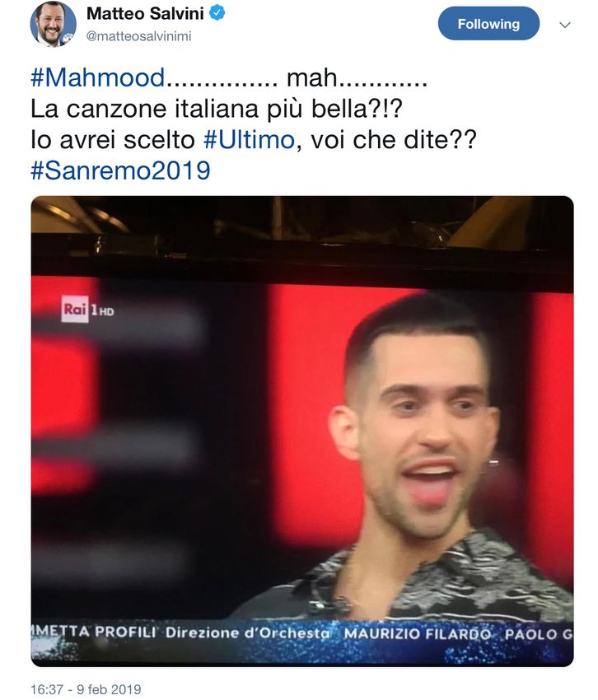This screenshot has width=598, height=700.
Task: Click the tweet line "La canzone italiana più bella?!?"
Action: tap(217, 109)
